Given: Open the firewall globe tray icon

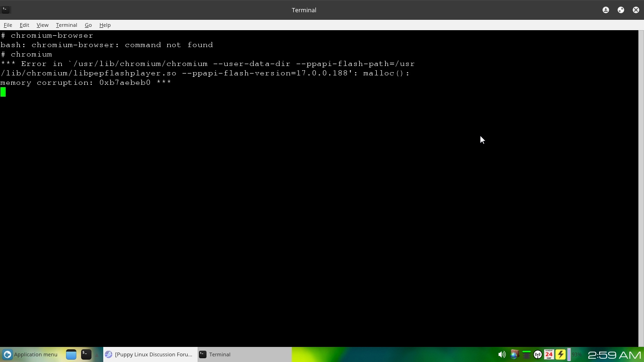Looking at the screenshot, I should pos(514,354).
